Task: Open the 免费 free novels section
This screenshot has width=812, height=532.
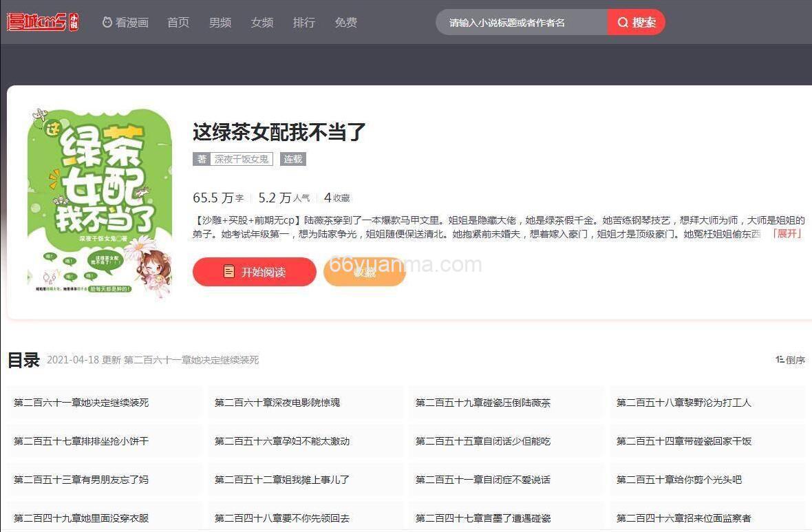Action: (345, 21)
